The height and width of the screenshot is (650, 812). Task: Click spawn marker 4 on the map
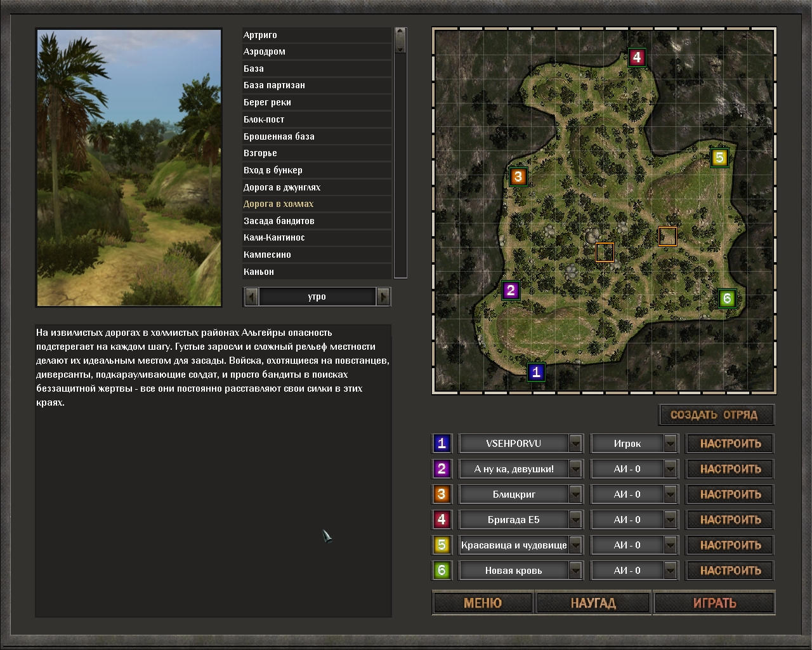tap(636, 58)
